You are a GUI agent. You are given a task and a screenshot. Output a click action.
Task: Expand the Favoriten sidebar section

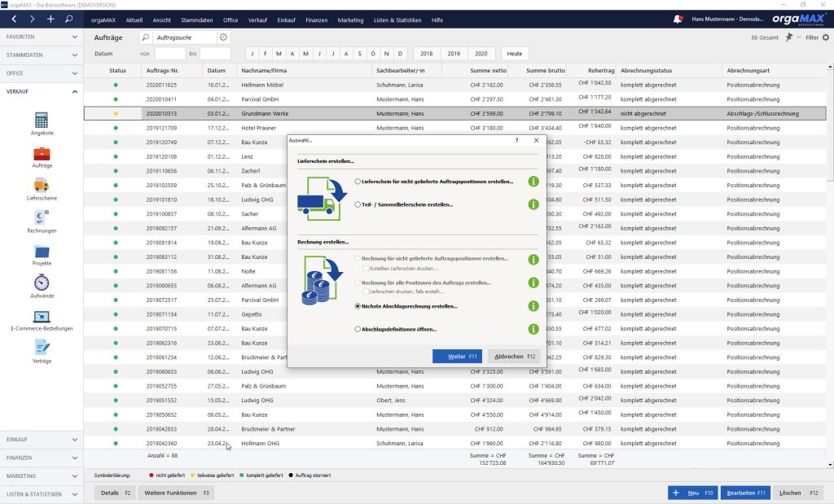[x=42, y=37]
